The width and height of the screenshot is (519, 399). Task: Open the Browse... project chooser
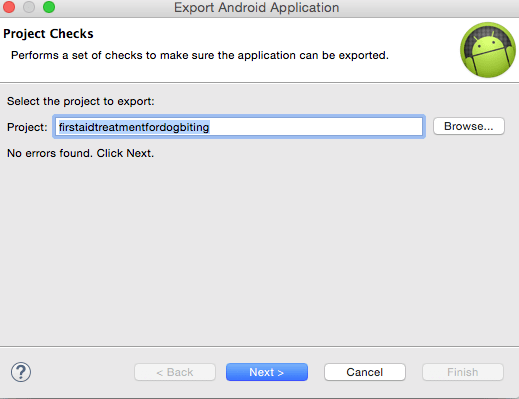tap(469, 126)
